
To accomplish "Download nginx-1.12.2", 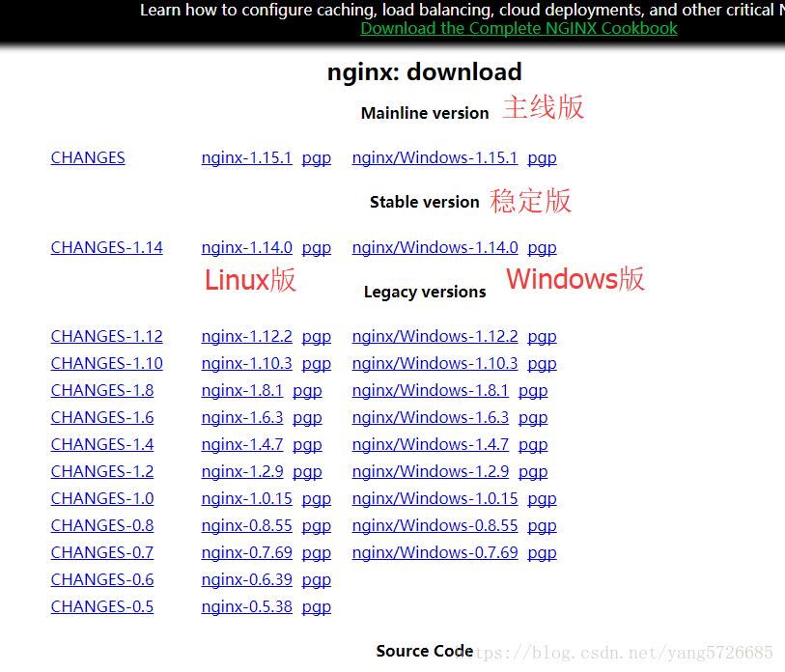I will [x=247, y=337].
